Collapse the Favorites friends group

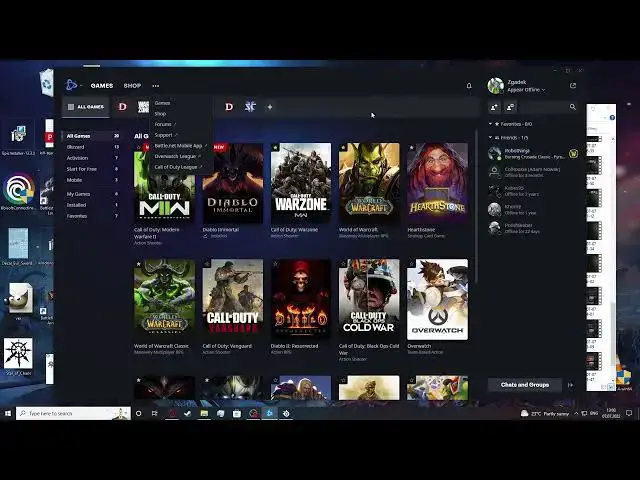tap(490, 124)
